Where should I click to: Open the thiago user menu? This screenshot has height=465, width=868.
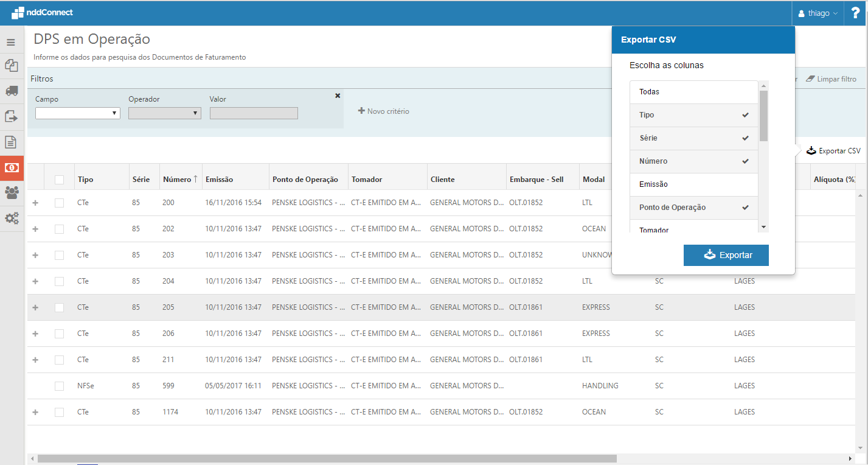pyautogui.click(x=818, y=13)
